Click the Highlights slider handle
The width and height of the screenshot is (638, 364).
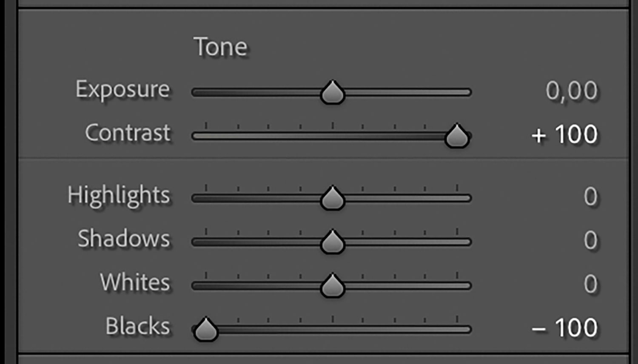tap(333, 199)
